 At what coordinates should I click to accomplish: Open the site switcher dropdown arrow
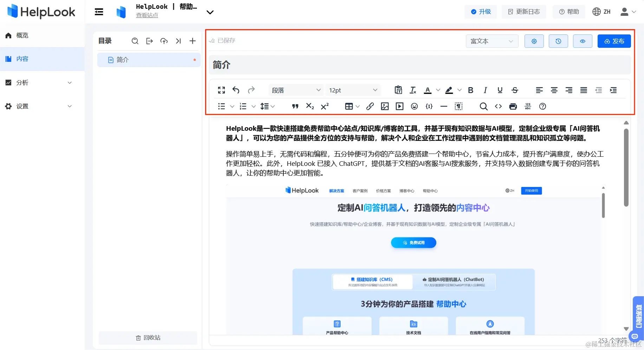[210, 12]
